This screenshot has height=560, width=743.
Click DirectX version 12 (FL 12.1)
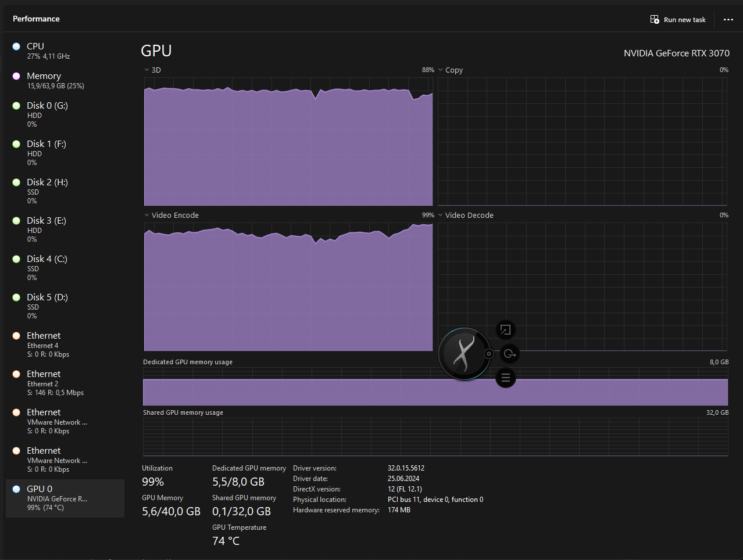(x=405, y=489)
